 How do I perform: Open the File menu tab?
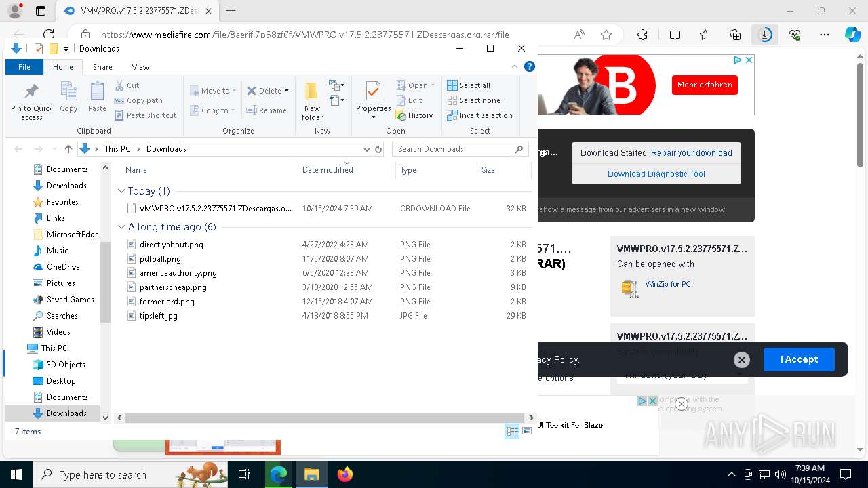[x=24, y=67]
